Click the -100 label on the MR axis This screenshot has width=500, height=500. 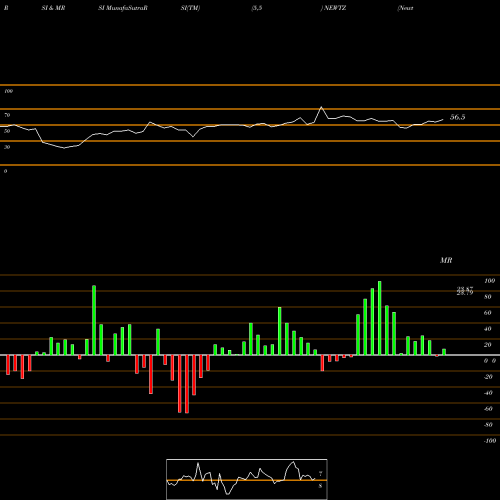coord(490,441)
